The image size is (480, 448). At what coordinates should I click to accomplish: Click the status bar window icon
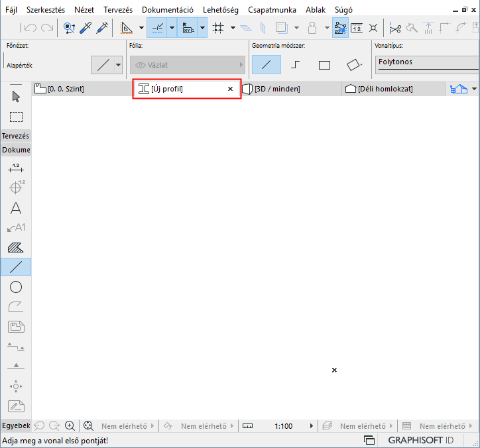369,440
